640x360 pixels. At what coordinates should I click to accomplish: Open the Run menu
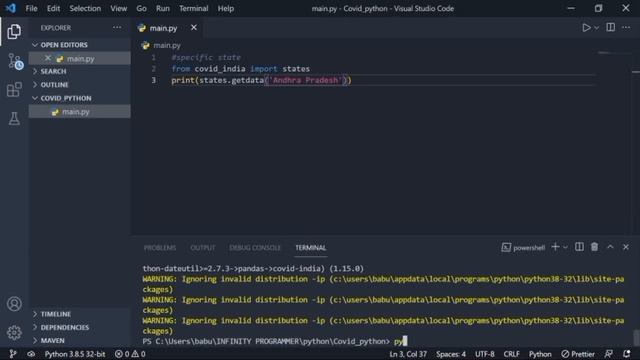coord(162,8)
